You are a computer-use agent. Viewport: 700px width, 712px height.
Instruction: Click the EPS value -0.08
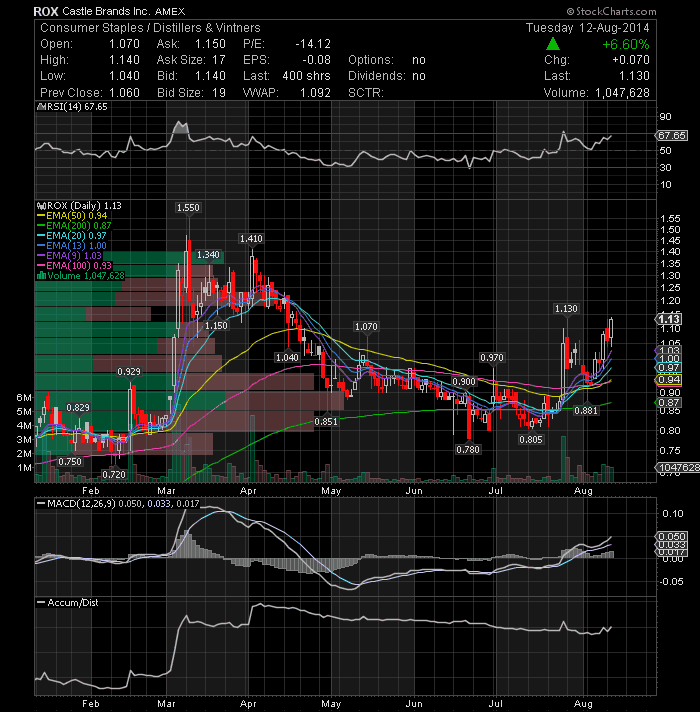pyautogui.click(x=316, y=60)
